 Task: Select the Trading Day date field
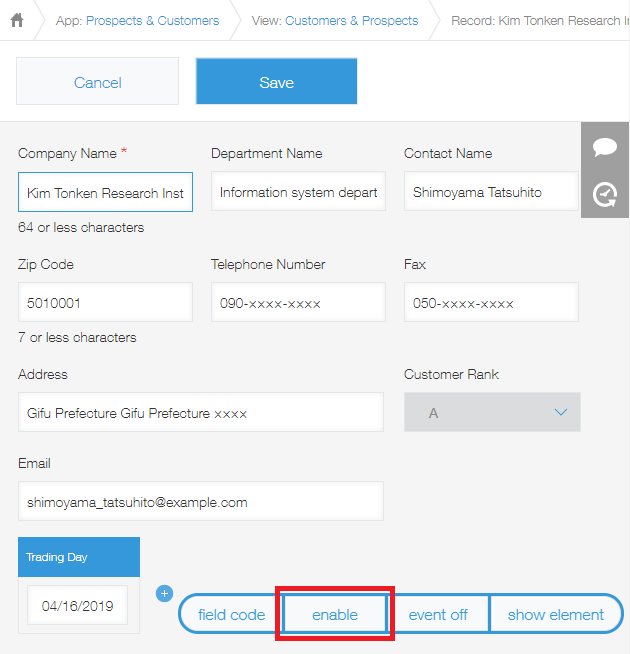click(78, 605)
